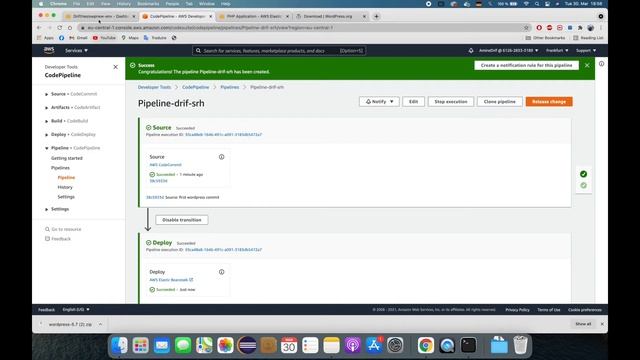Click the Feedback icon in sidebar
Screen dimensions: 640x360
pyautogui.click(x=47, y=239)
